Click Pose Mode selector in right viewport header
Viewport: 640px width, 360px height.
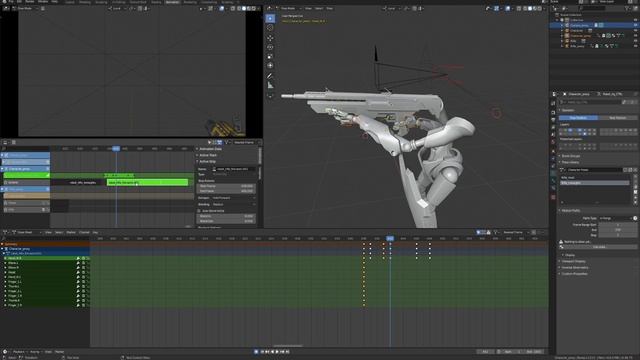click(289, 8)
